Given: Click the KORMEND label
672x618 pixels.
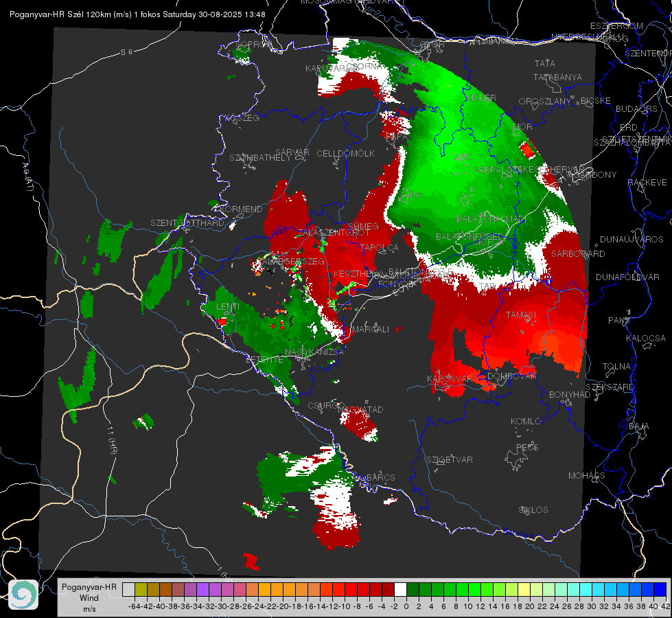Looking at the screenshot, I should [x=240, y=209].
